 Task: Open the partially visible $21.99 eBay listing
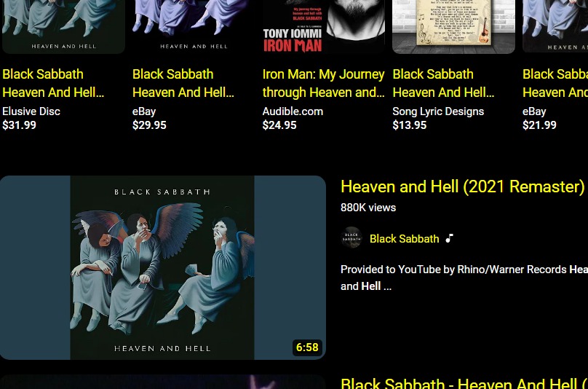click(x=555, y=83)
